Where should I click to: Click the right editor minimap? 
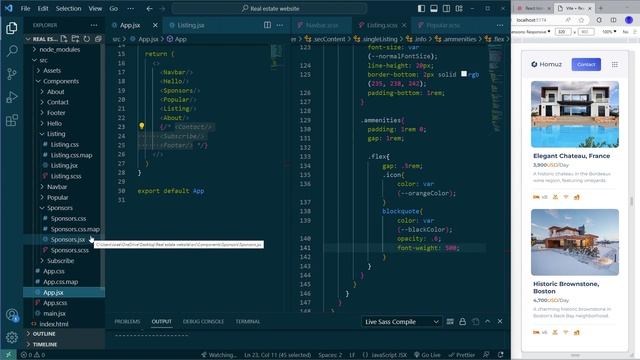(x=496, y=89)
